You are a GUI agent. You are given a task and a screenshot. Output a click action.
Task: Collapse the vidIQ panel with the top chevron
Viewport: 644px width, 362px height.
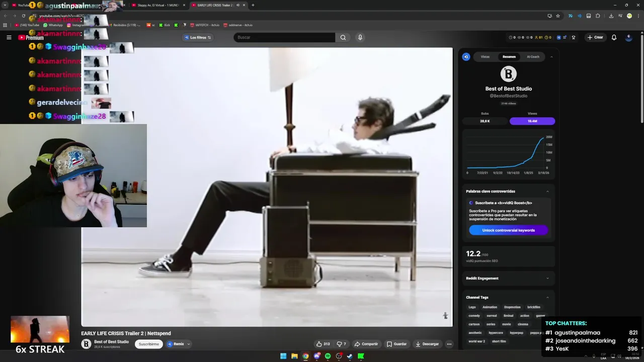(x=551, y=57)
